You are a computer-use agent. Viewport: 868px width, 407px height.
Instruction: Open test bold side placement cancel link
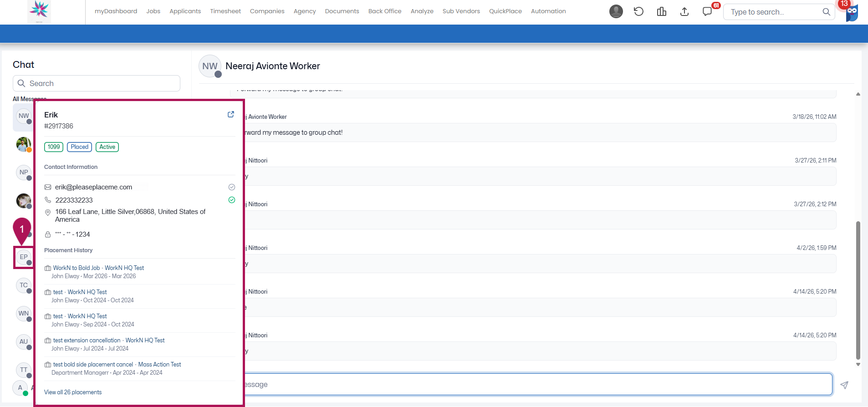[93, 365]
